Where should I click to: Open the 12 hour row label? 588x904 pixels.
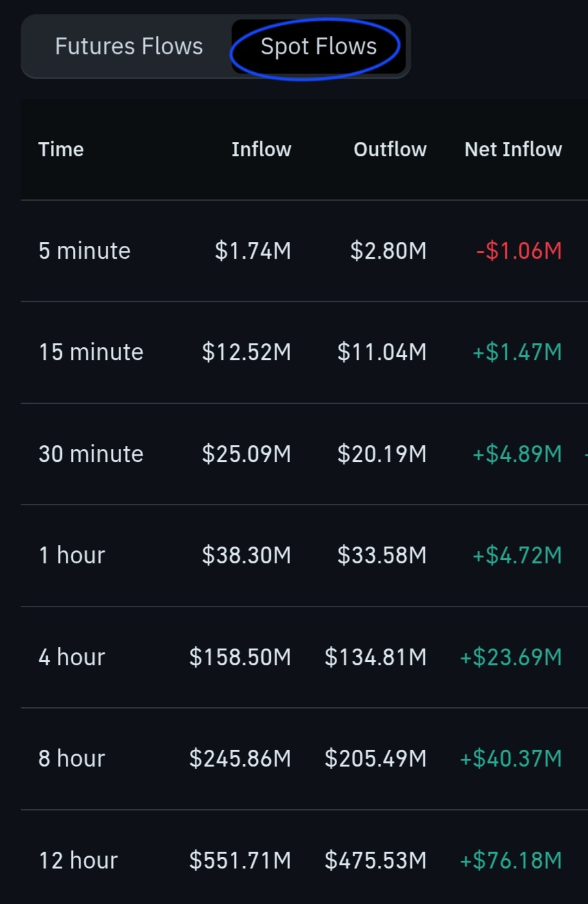click(78, 860)
